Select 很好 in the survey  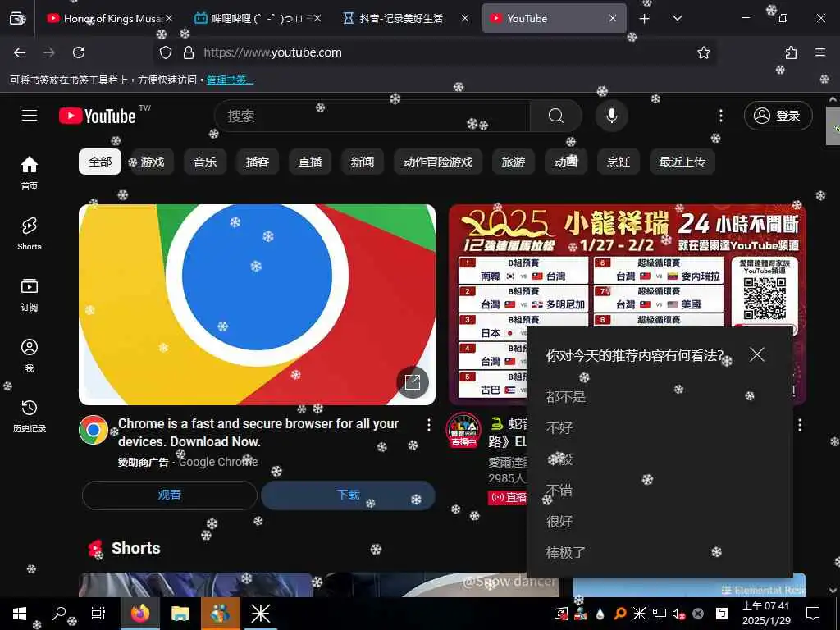559,521
